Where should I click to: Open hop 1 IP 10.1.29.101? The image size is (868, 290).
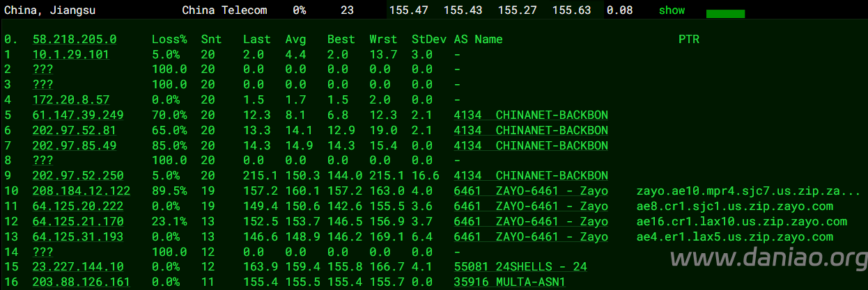click(71, 54)
